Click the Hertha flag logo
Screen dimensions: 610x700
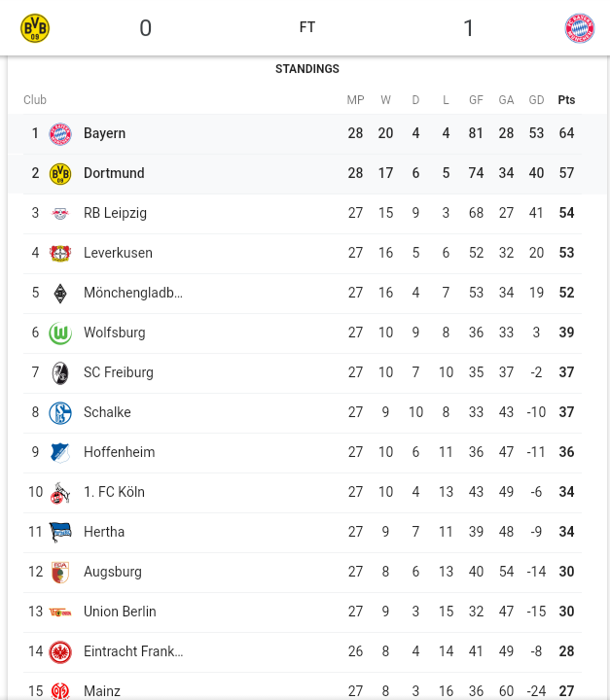click(60, 532)
